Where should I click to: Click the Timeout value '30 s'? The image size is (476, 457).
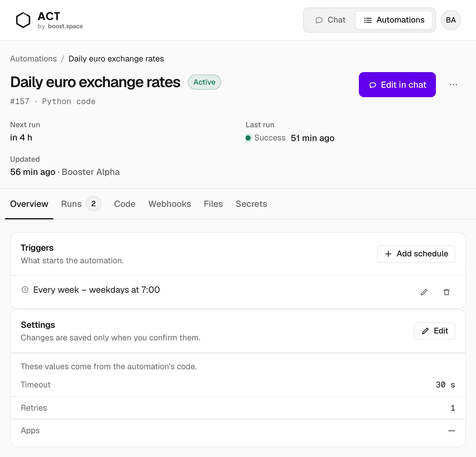point(445,385)
